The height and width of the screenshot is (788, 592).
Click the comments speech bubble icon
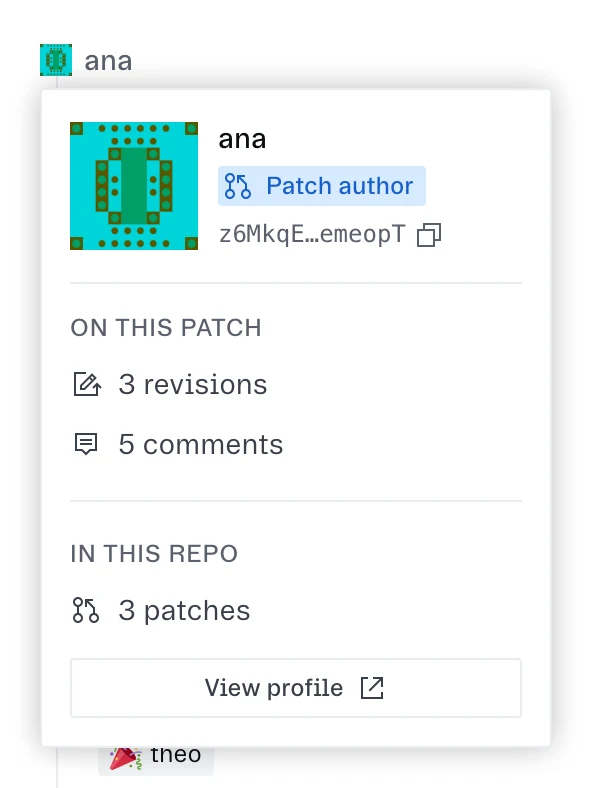point(86,444)
